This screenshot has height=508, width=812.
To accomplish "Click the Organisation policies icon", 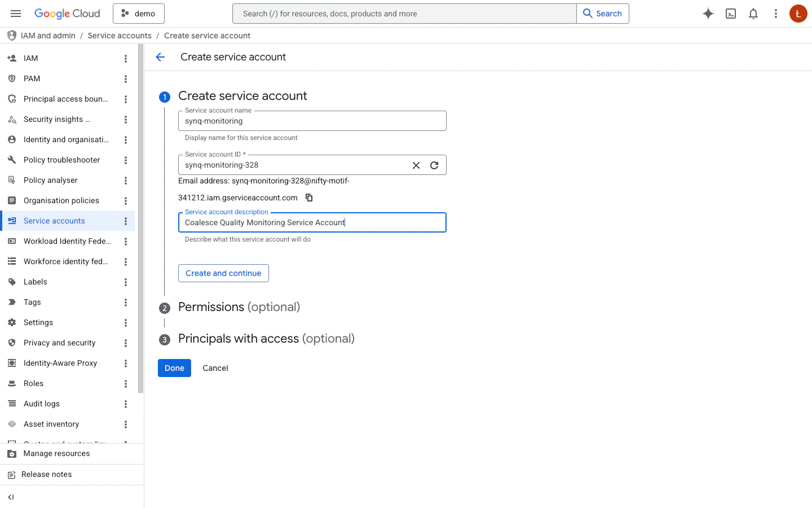I will (12, 200).
